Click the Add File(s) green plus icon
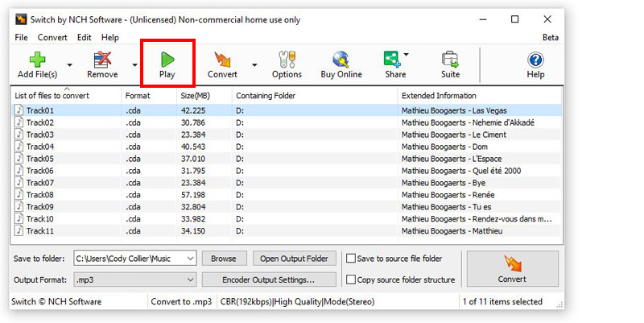 click(x=37, y=60)
